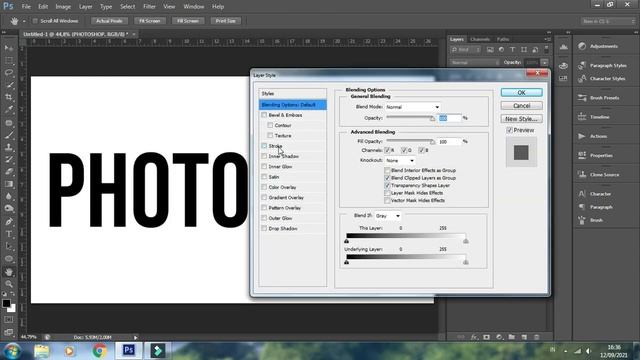The width and height of the screenshot is (640, 360).
Task: Open the layer blending mode dropdown in Layers panel
Action: point(475,62)
